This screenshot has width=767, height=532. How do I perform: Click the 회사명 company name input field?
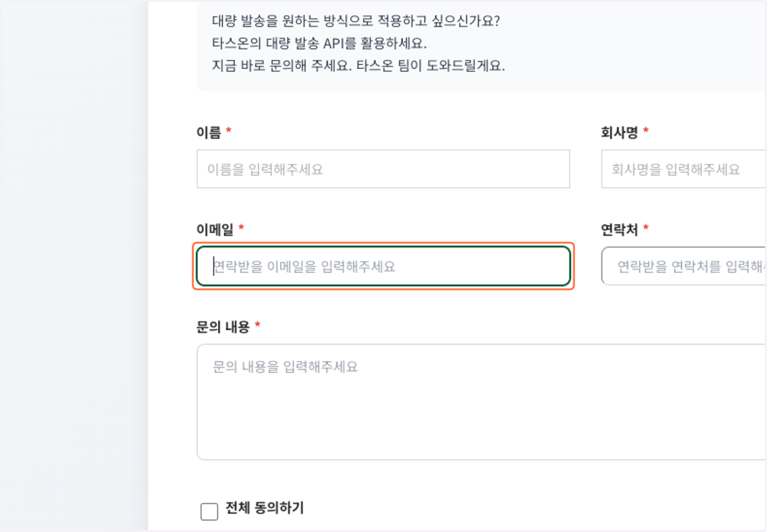[684, 169]
